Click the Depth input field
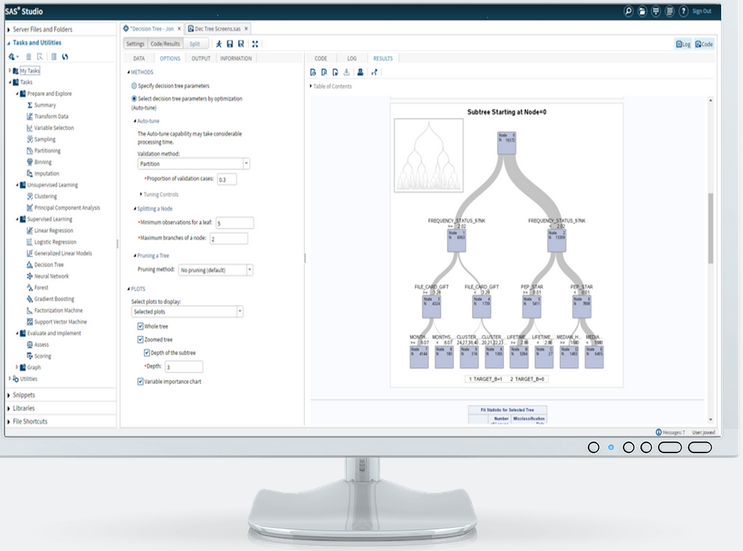 (184, 366)
